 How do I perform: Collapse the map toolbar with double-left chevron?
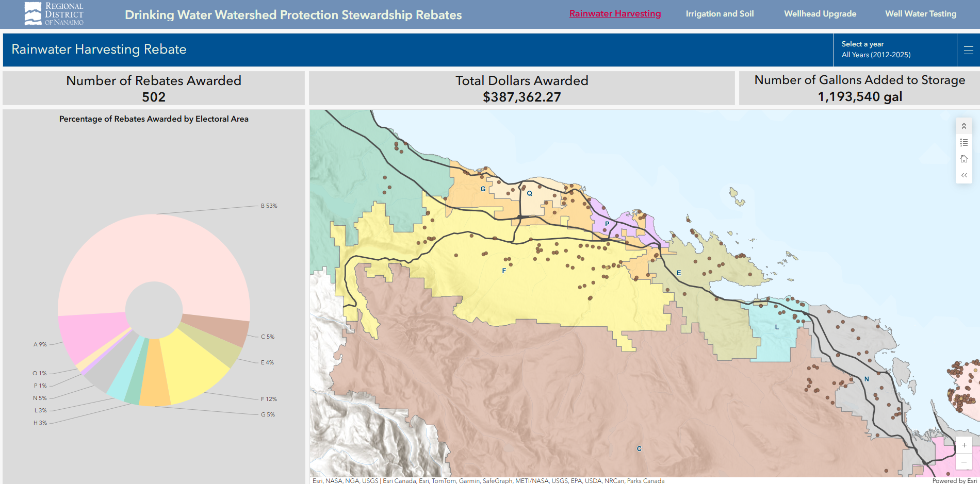tap(964, 175)
